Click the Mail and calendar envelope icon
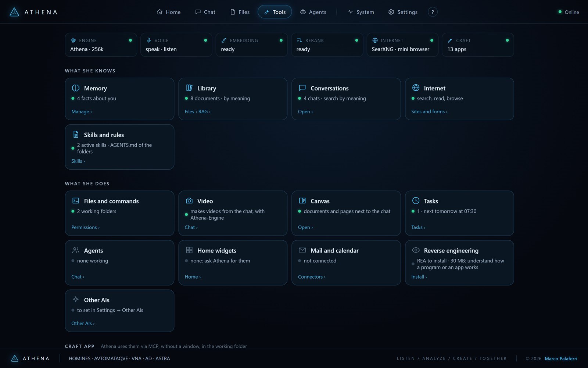The width and height of the screenshot is (588, 368). click(302, 250)
